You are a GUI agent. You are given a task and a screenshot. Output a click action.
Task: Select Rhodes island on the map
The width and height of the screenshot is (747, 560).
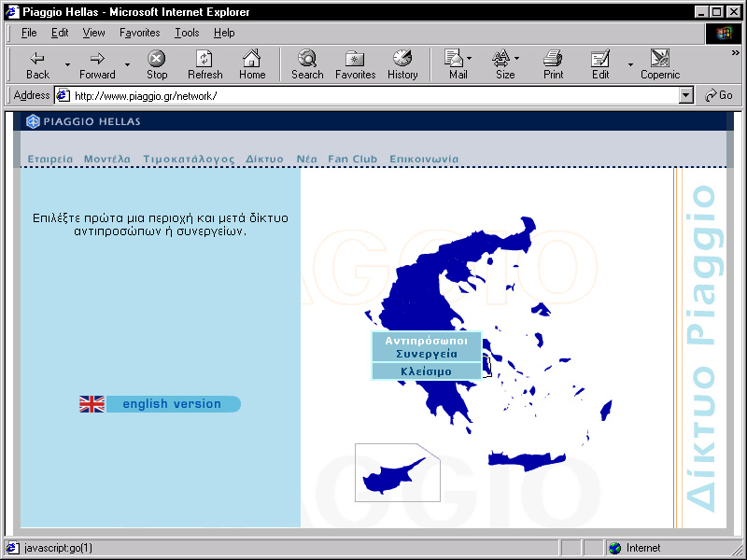point(605,411)
